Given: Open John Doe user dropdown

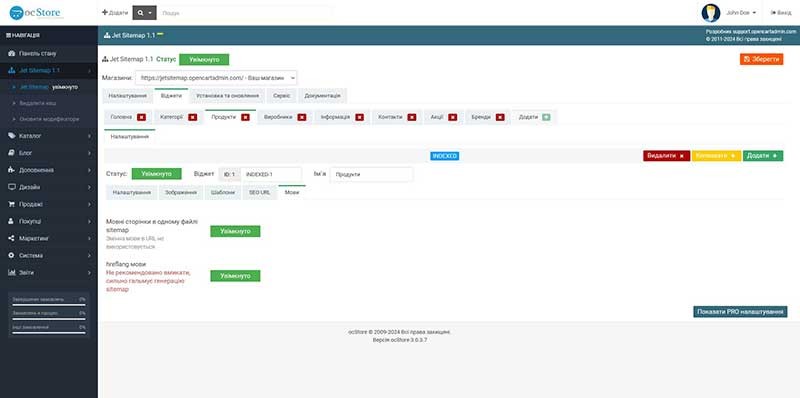Looking at the screenshot, I should coord(741,13).
